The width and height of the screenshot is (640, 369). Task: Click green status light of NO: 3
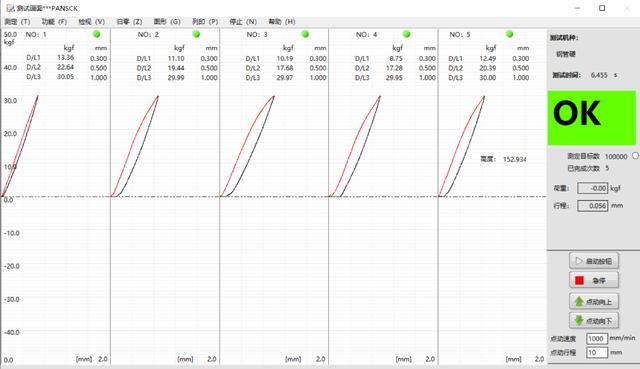pos(305,34)
